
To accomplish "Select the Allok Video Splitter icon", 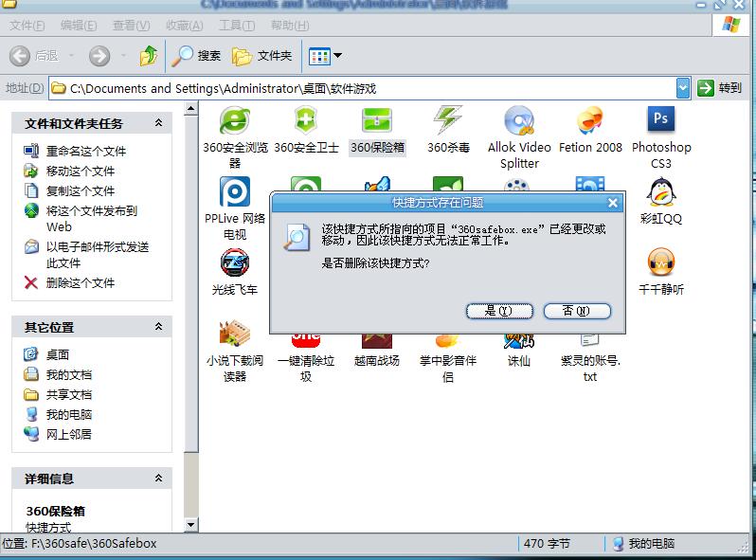I will click(x=519, y=120).
